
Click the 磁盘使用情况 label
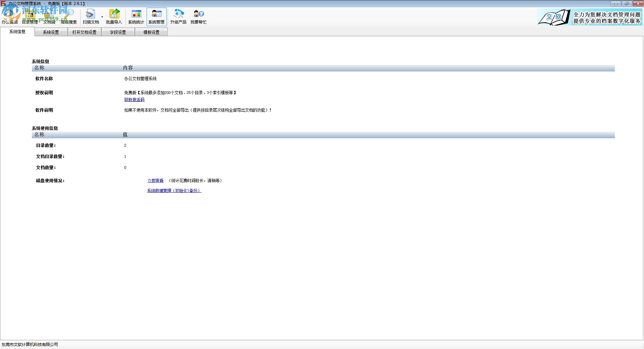(x=50, y=181)
